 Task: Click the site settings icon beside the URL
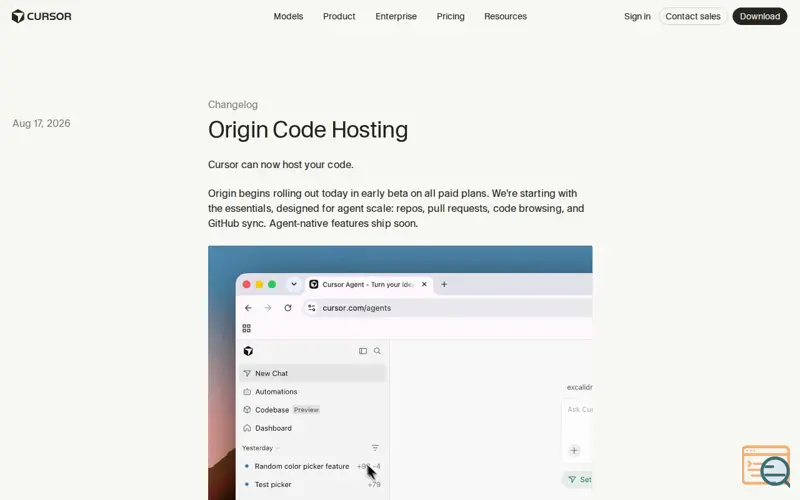pos(312,308)
